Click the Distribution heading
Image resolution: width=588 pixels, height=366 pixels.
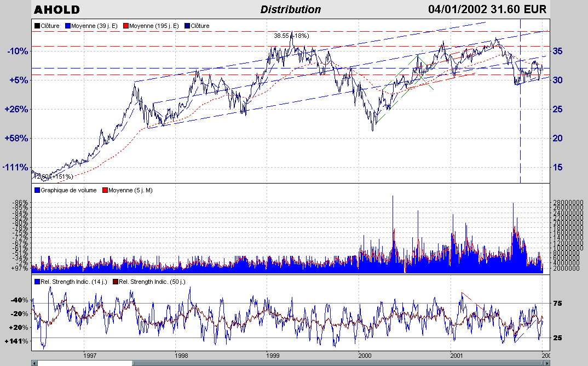[x=291, y=9]
